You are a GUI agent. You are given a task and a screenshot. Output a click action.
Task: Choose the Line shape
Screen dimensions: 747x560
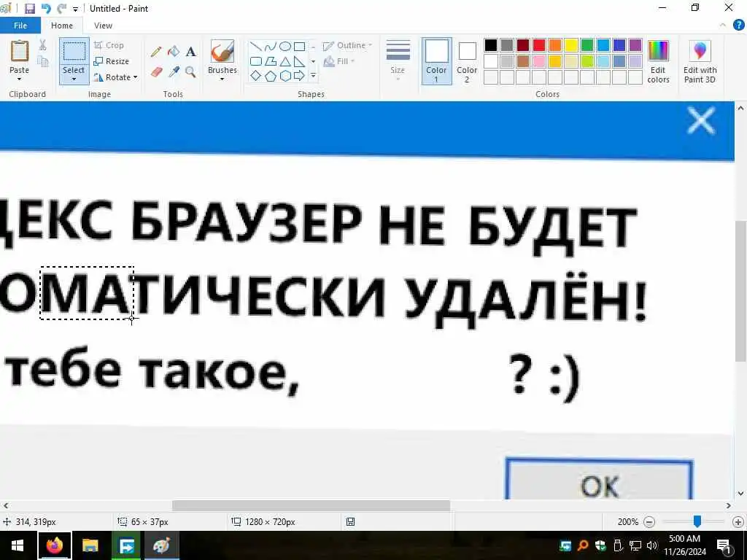coord(256,46)
